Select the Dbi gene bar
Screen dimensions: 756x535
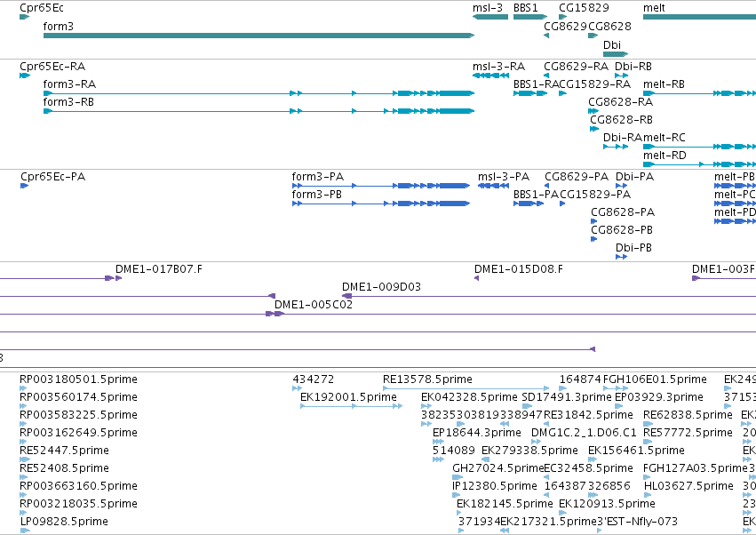[x=616, y=54]
